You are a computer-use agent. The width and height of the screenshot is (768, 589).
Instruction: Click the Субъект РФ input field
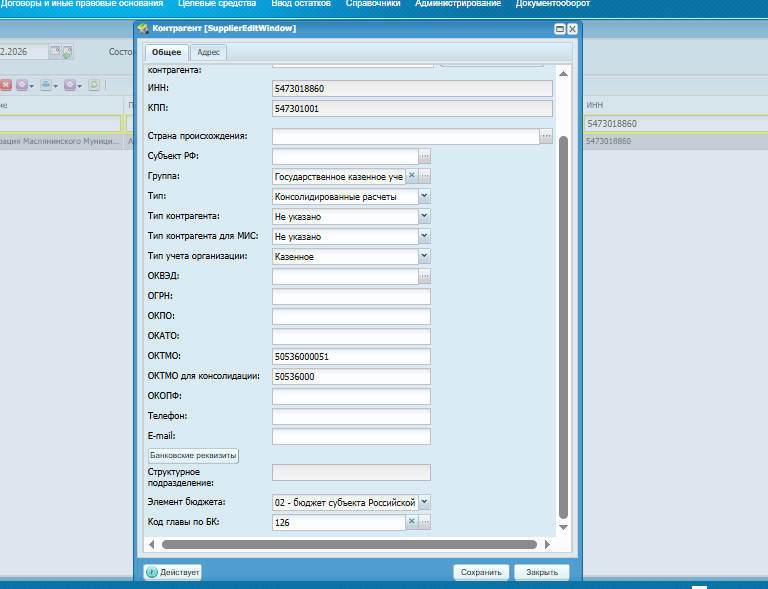coord(345,156)
